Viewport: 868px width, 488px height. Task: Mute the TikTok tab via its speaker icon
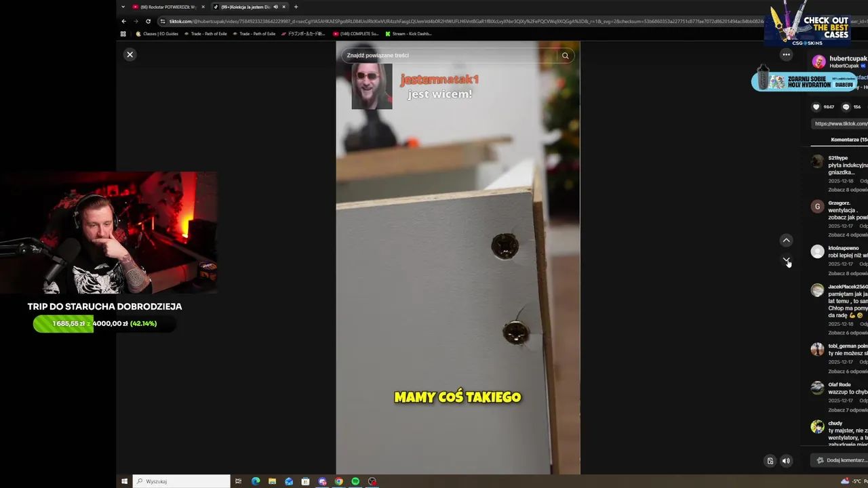click(x=275, y=7)
